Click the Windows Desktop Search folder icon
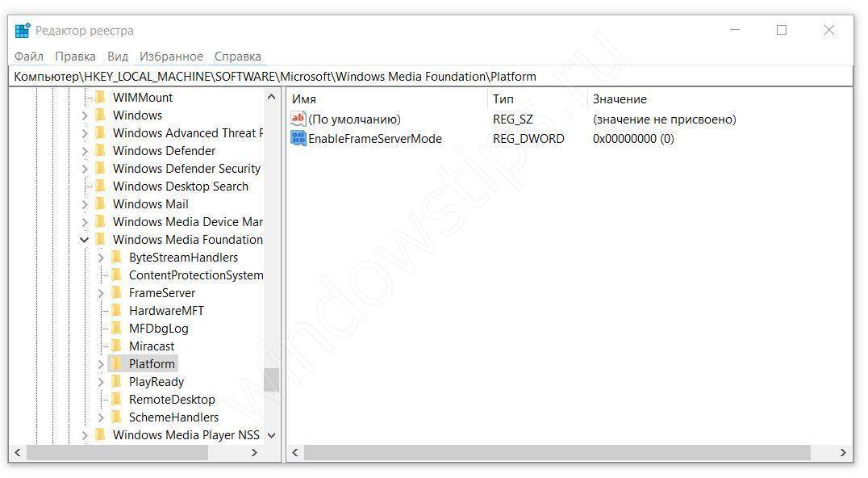 [x=100, y=186]
